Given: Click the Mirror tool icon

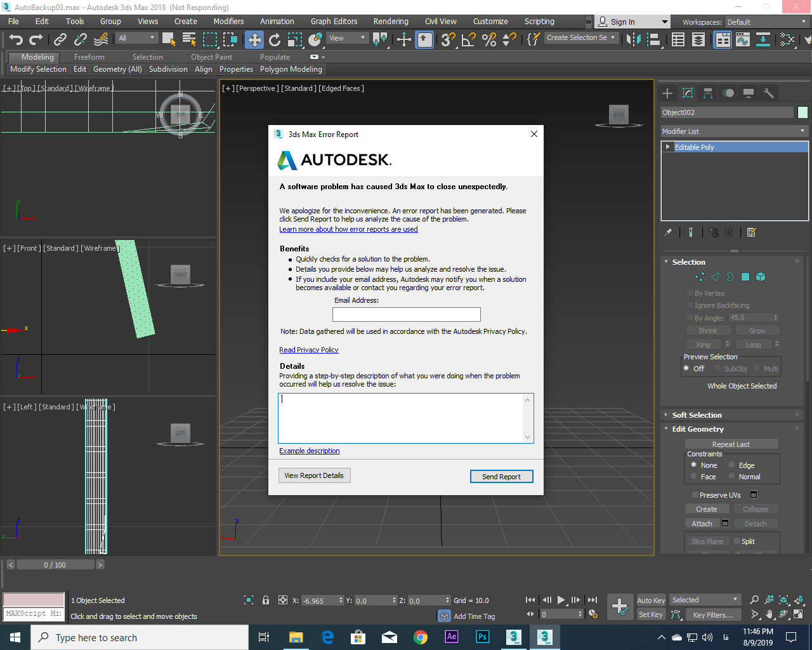Looking at the screenshot, I should tap(633, 39).
